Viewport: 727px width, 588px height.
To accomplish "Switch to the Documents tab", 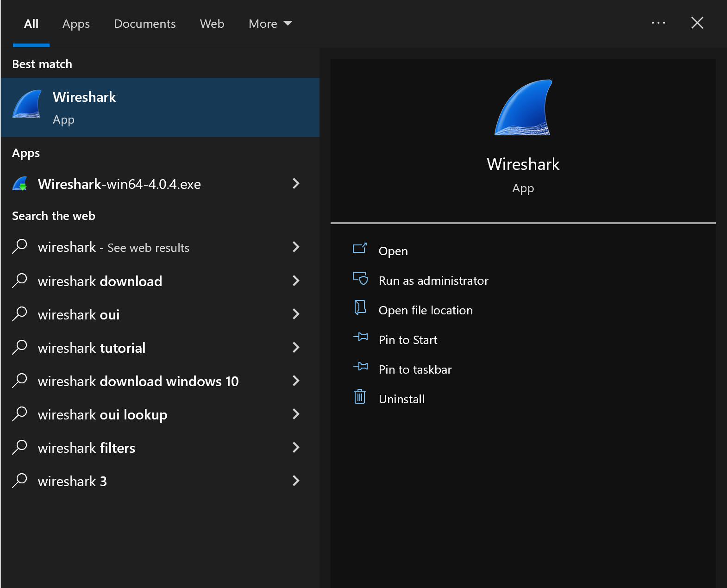I will coord(145,24).
